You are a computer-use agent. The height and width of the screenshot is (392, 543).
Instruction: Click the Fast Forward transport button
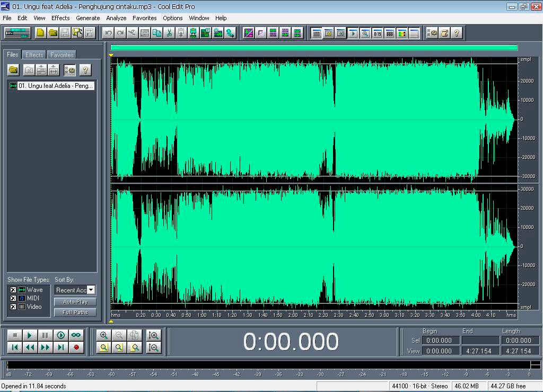[x=45, y=348]
